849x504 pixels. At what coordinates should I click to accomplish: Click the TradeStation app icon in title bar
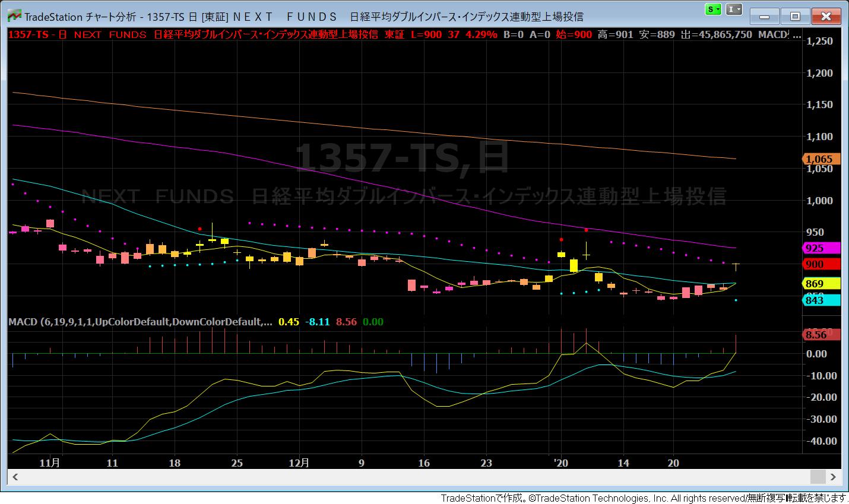tap(15, 16)
